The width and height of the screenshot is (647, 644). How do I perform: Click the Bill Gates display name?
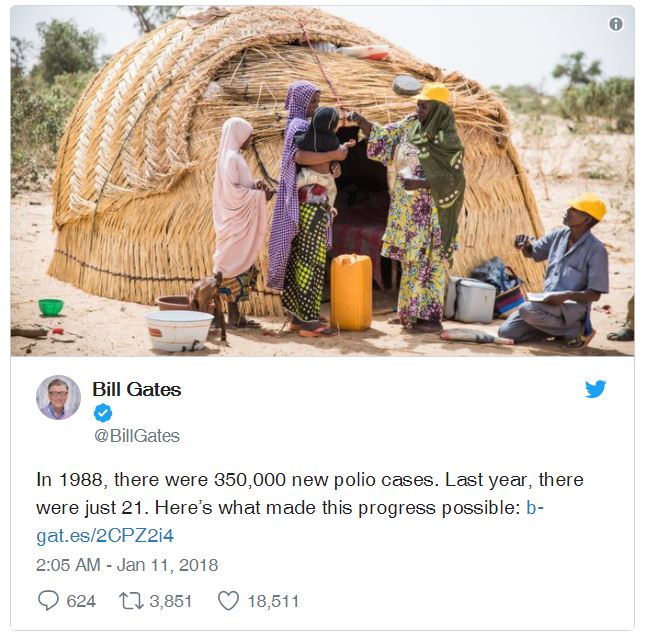[137, 389]
